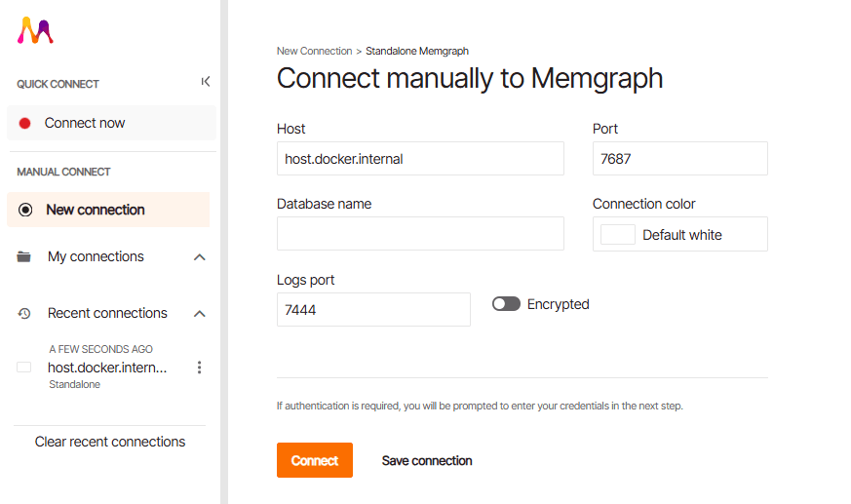Open the Connect now quick connect item
The image size is (851, 504).
[x=111, y=123]
